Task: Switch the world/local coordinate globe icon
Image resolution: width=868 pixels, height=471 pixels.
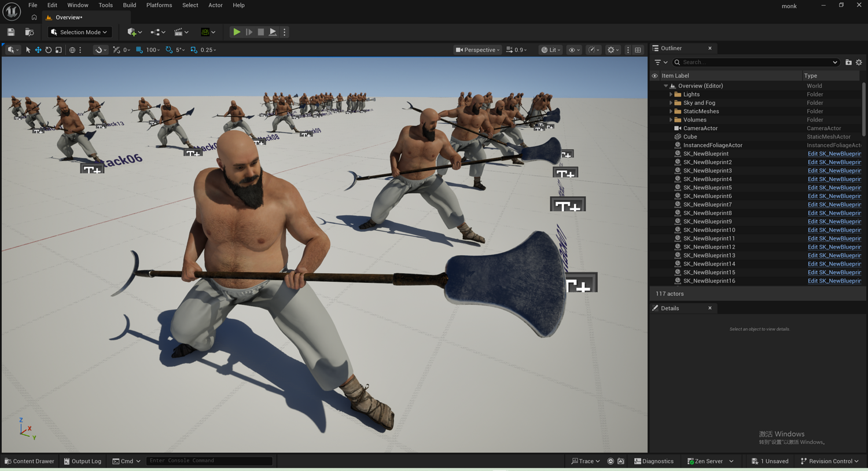Action: point(72,50)
